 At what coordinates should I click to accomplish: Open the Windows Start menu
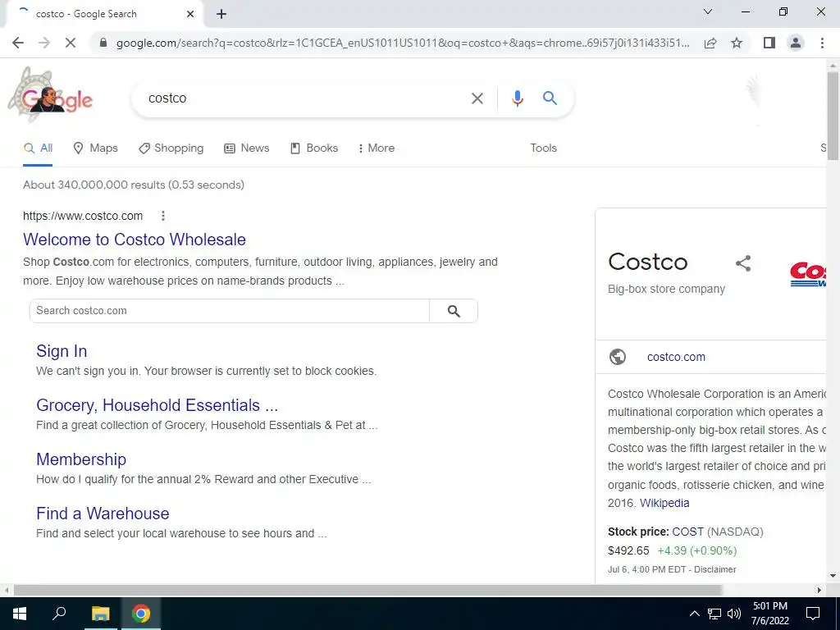tap(20, 614)
